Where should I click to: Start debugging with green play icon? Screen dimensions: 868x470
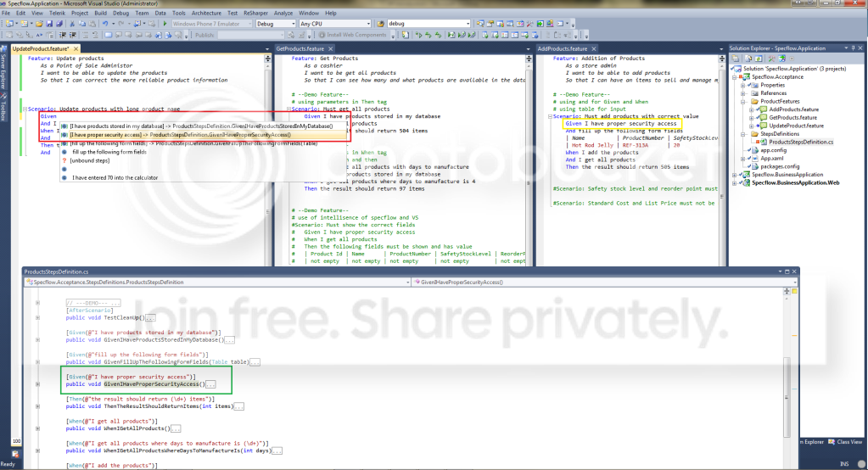165,24
